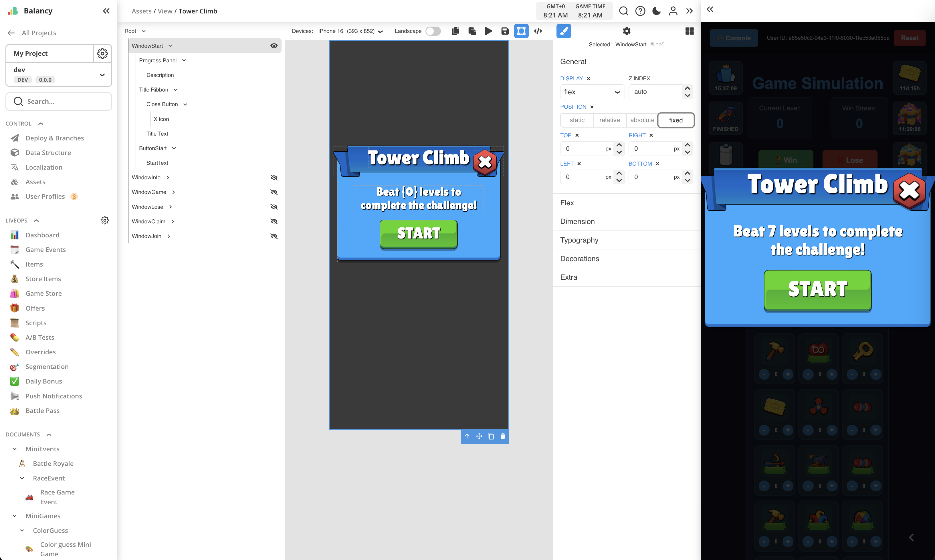Image resolution: width=935 pixels, height=560 pixels.
Task: Toggle the Landscape orientation switch
Action: coord(433,31)
